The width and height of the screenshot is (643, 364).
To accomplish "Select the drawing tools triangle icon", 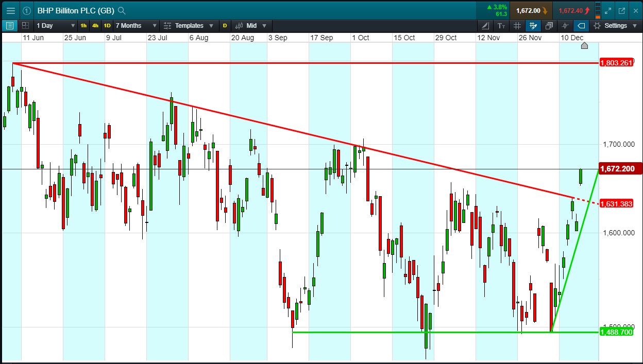I will pos(486,25).
